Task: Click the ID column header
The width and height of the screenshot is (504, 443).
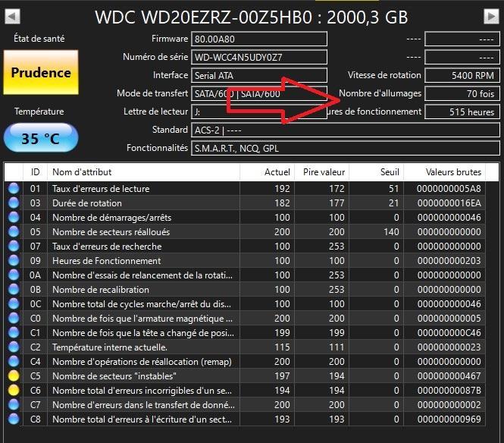Action: click(x=35, y=172)
